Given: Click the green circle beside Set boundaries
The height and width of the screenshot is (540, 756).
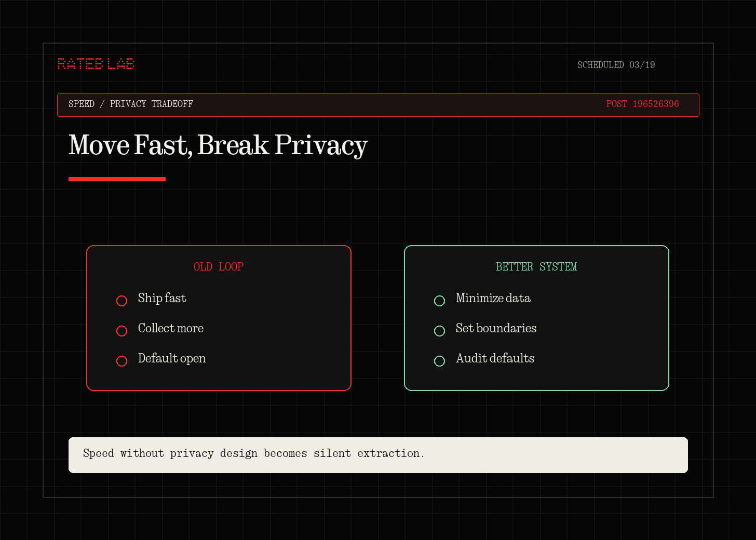Looking at the screenshot, I should click(439, 331).
